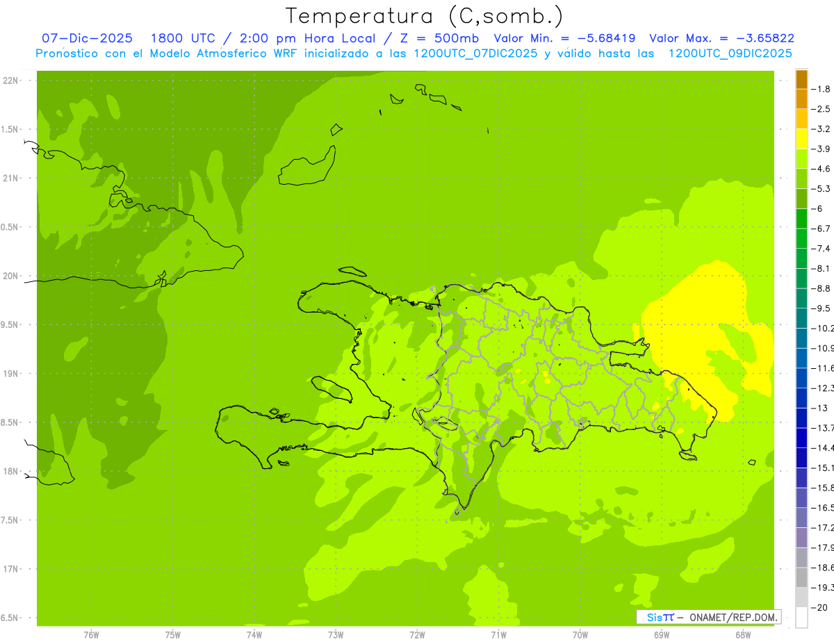Click the "74W" longitude label
The height and width of the screenshot is (644, 834).
(x=254, y=634)
